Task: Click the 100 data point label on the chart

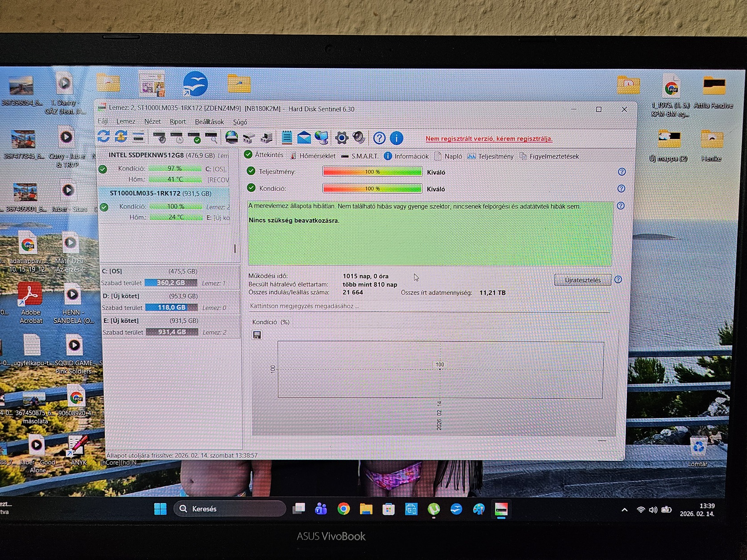Action: point(440,365)
